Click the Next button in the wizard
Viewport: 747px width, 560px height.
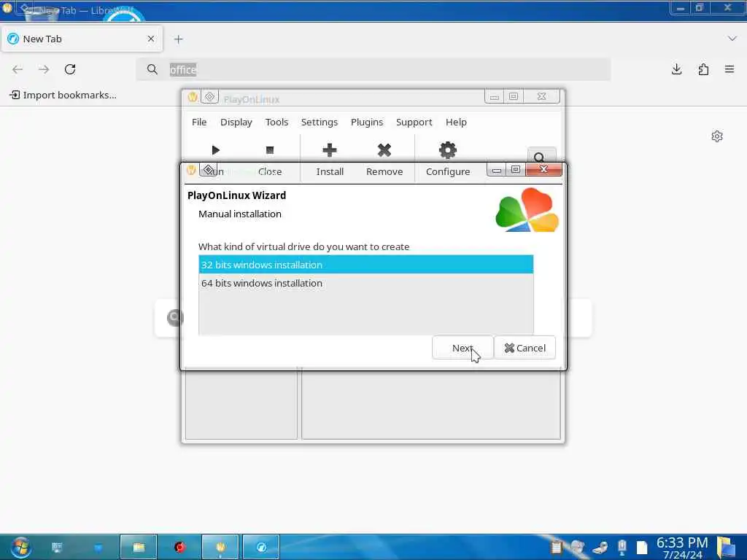462,348
